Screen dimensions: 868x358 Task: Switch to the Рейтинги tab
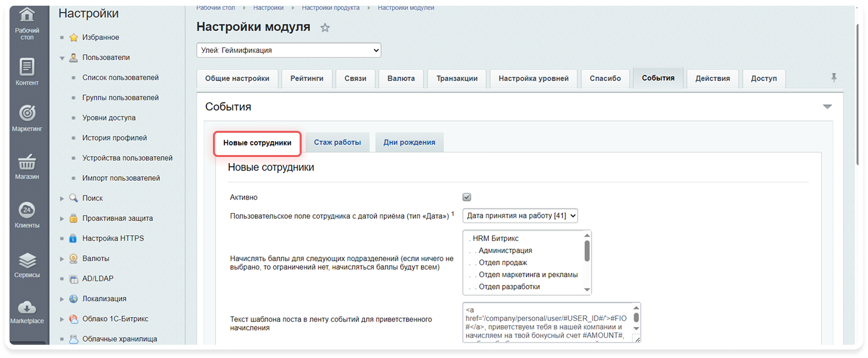pyautogui.click(x=307, y=79)
